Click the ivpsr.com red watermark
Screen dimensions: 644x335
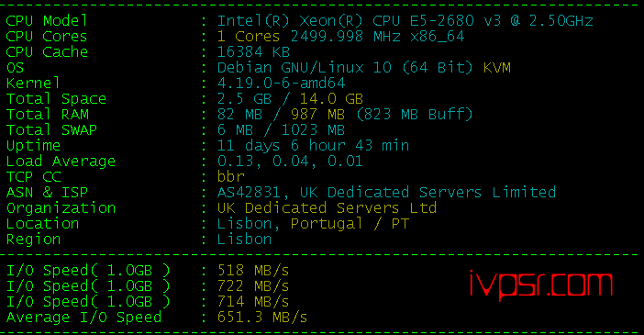coord(541,285)
